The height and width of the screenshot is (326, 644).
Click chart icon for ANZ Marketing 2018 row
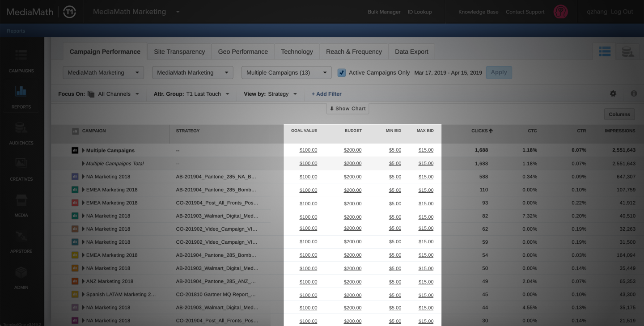tap(75, 281)
